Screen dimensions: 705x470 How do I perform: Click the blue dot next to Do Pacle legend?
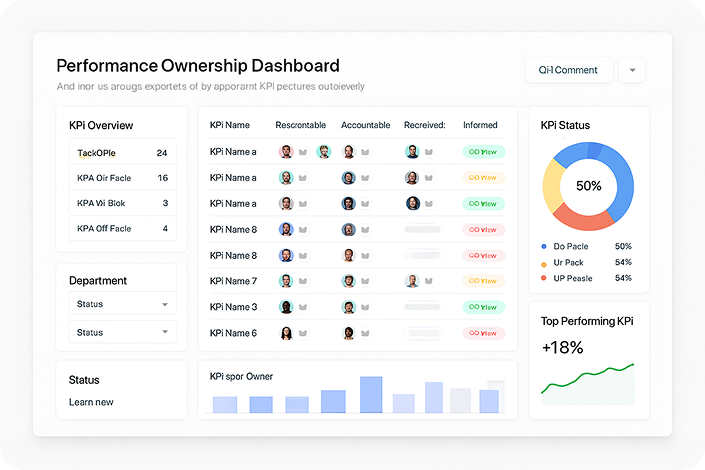point(544,246)
